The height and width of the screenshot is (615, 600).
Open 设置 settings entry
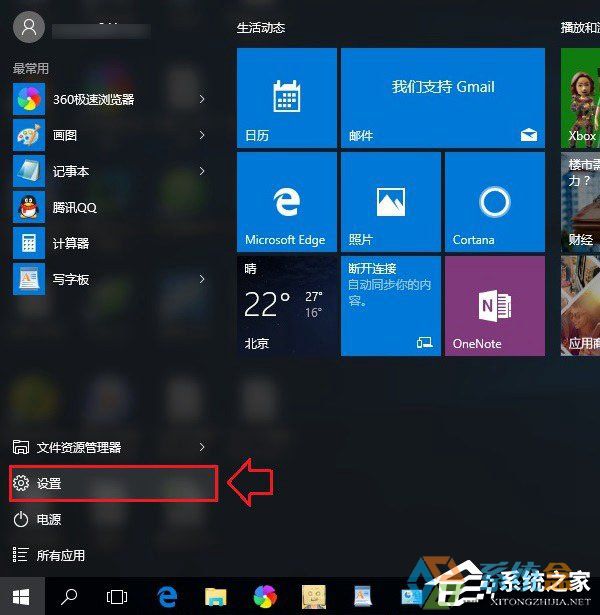tap(113, 483)
